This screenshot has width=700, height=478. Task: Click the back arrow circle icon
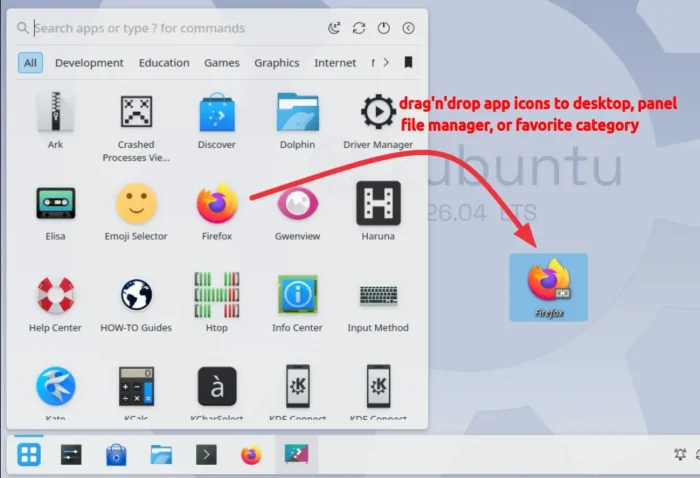[x=408, y=28]
